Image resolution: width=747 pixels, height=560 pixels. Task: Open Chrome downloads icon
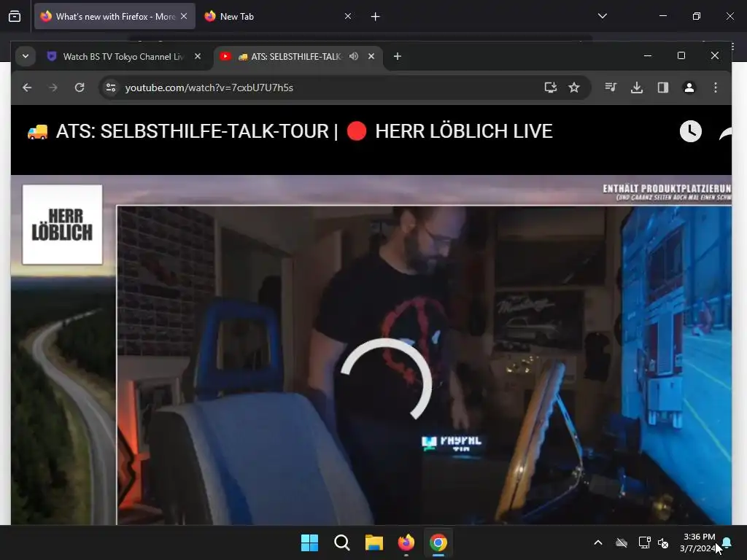coord(637,87)
